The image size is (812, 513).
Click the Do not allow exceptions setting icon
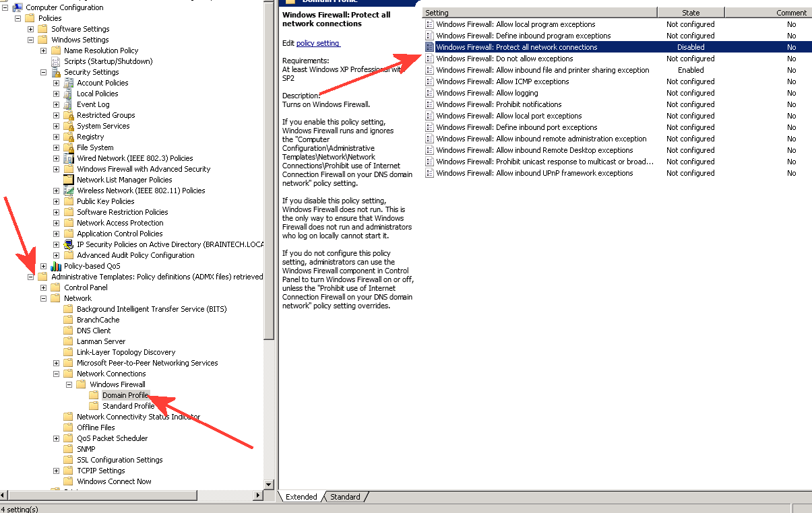[x=429, y=59]
